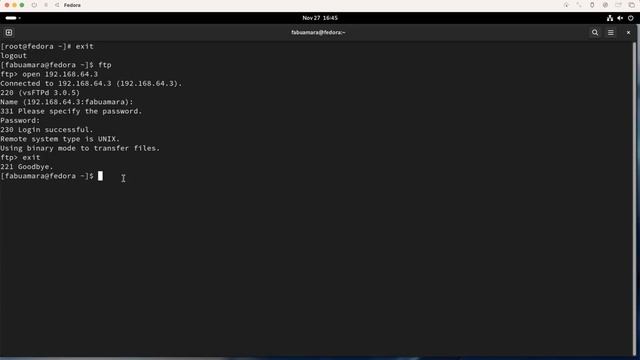
Task: Click the "[fabuamara@fedora ~]$ ftp" line
Action: coord(56,65)
